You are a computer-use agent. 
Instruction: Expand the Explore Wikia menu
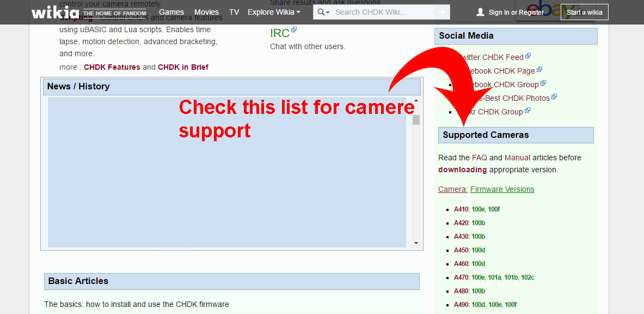point(274,12)
